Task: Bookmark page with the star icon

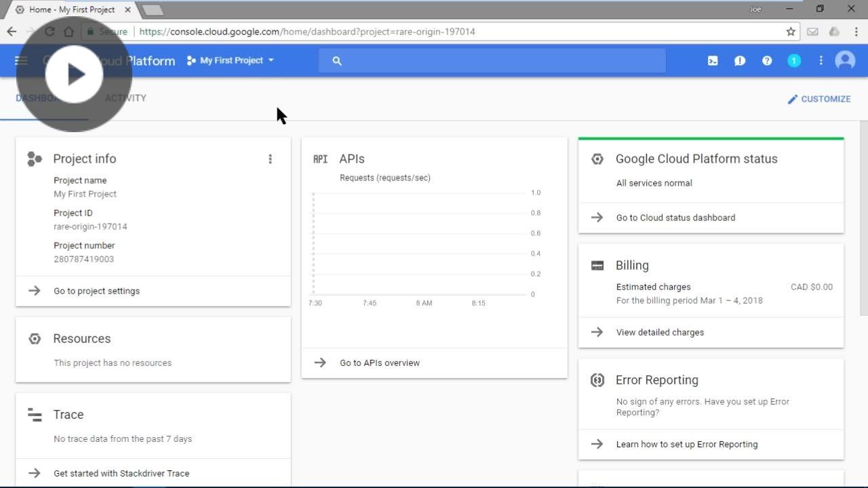Action: coord(791,31)
